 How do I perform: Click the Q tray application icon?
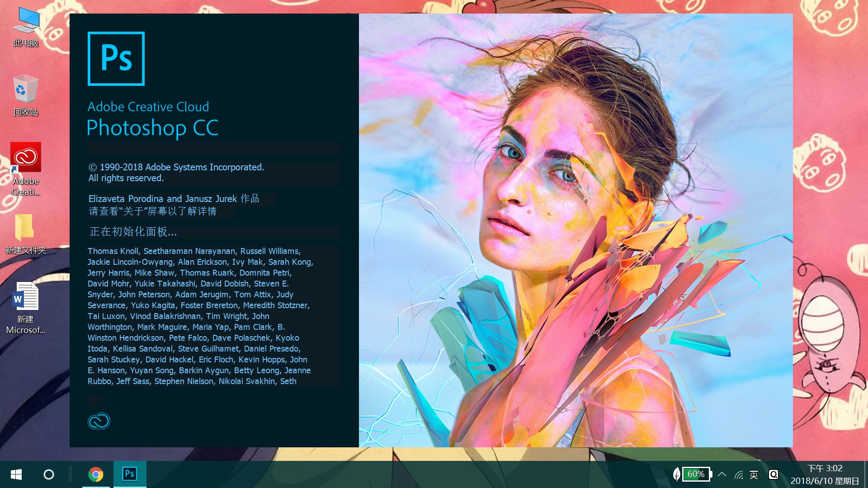coord(774,474)
